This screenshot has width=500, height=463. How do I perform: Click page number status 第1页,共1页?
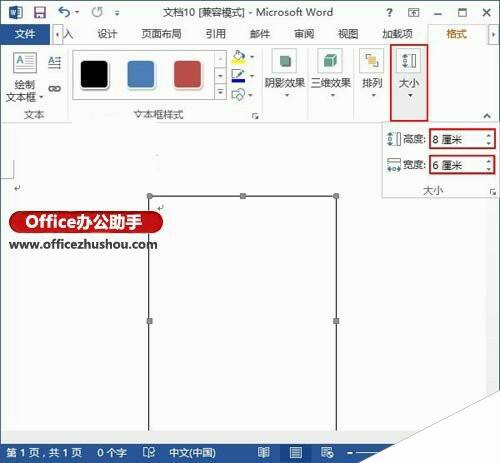coord(44,453)
